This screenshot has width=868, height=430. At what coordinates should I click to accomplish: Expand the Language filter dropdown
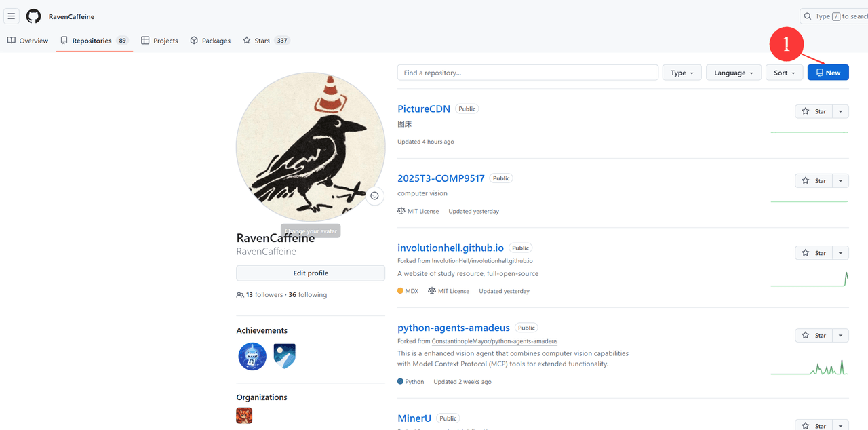click(x=733, y=73)
